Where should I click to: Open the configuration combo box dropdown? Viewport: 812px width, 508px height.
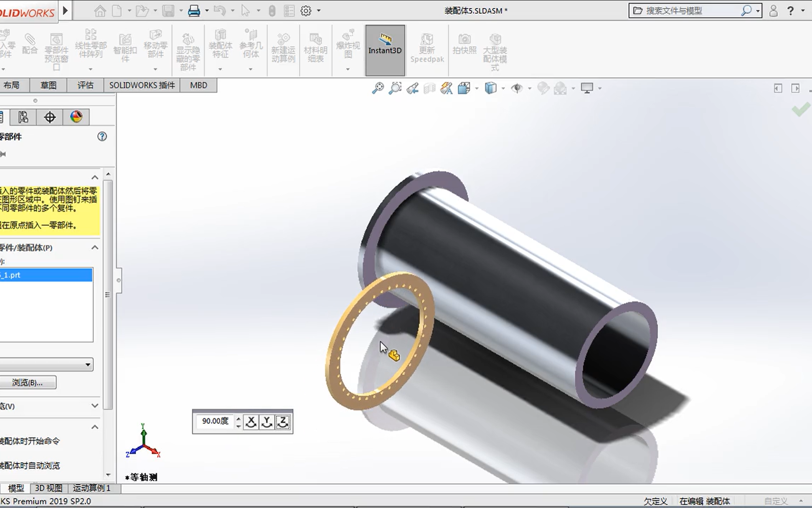point(89,364)
